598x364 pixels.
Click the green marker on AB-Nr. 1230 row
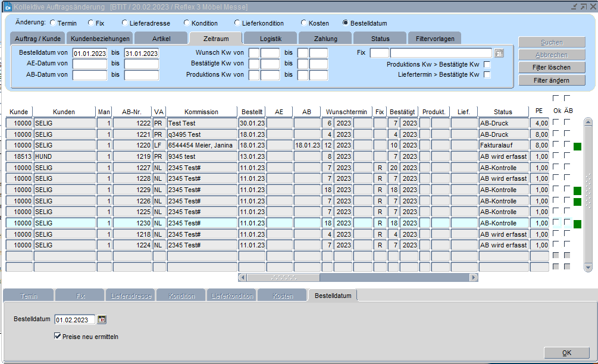tap(577, 224)
